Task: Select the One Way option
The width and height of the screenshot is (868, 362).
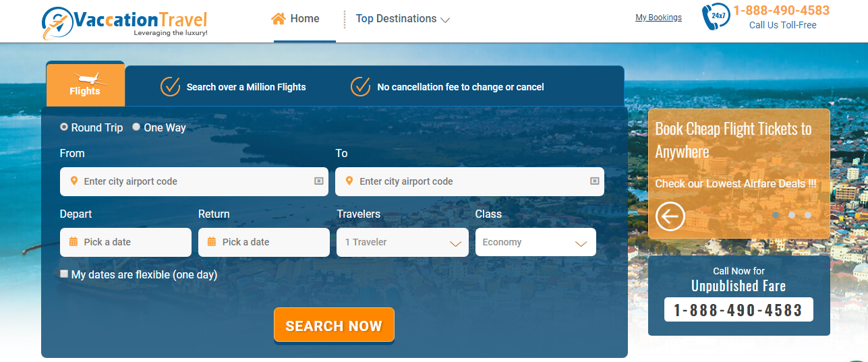Action: [136, 127]
